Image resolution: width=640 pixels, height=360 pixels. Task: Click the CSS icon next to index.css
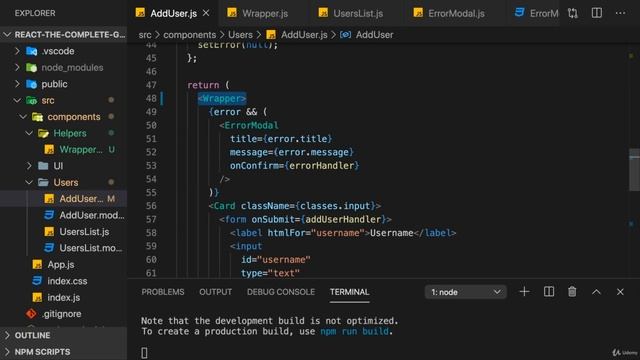[x=37, y=281]
